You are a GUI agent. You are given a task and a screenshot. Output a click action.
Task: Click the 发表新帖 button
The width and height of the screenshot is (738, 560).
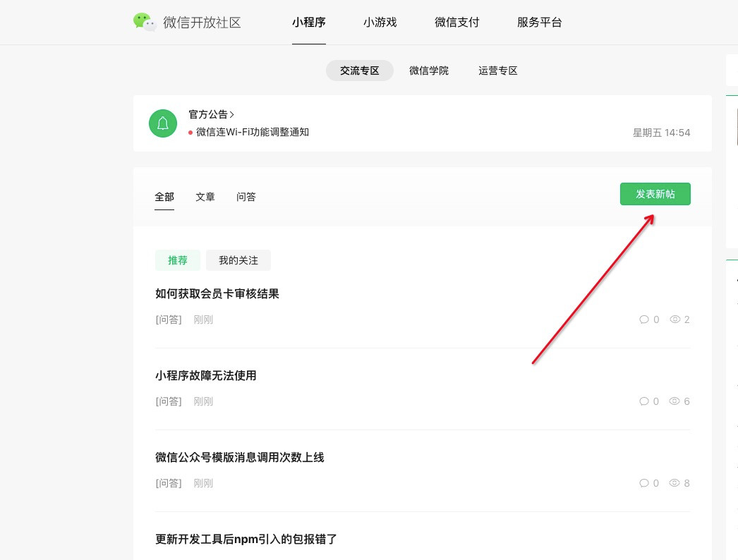tap(655, 194)
